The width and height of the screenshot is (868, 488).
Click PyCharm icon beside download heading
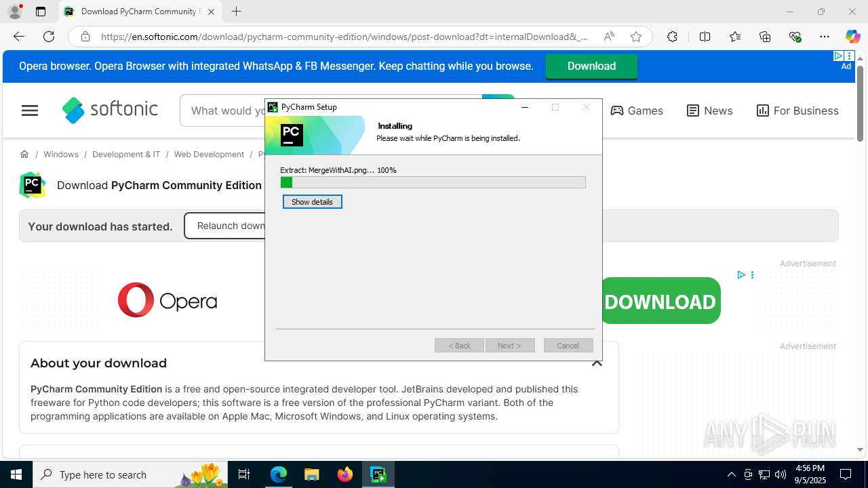(x=33, y=185)
